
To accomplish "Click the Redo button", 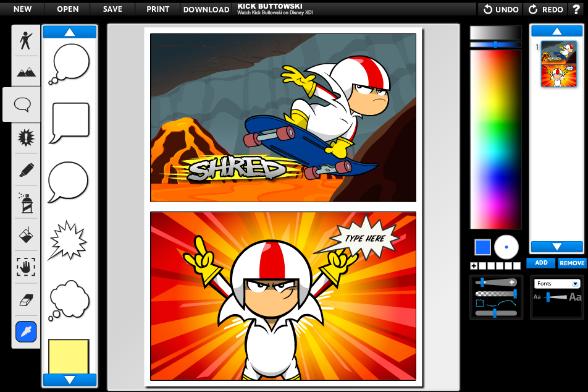I will tap(545, 9).
